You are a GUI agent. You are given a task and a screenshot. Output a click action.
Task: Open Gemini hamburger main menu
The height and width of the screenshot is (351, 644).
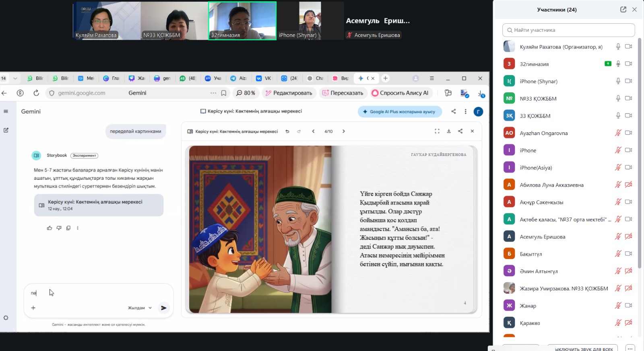6,111
